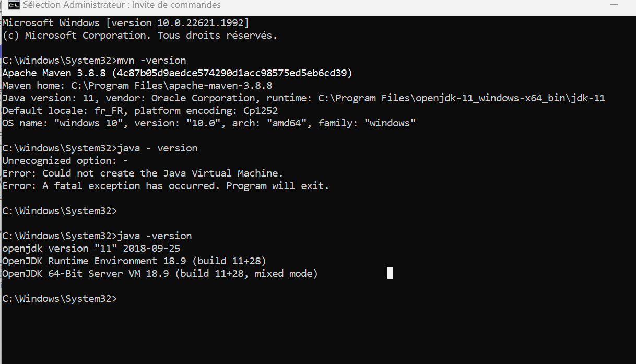
Task: Click the 'Maven home' path line
Action: tap(137, 86)
